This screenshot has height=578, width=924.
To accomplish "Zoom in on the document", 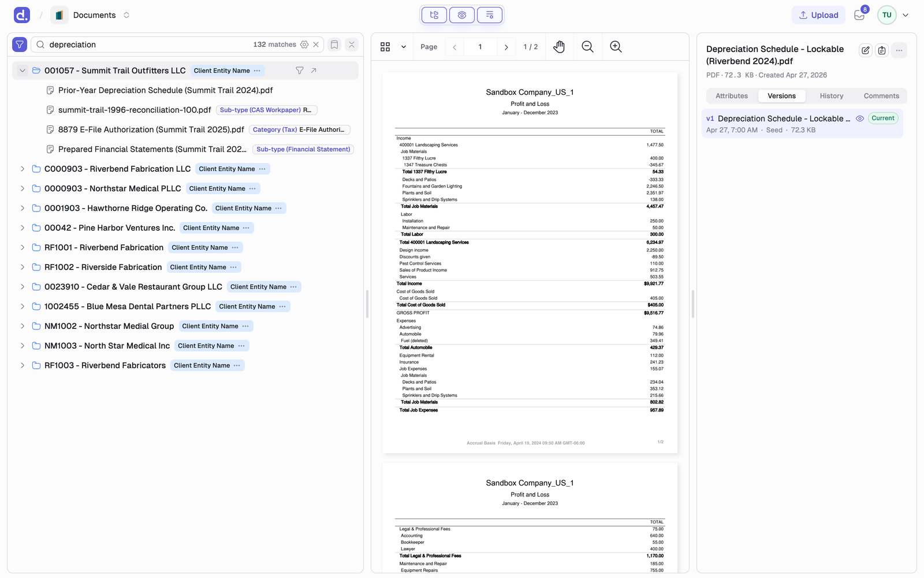I will (616, 47).
